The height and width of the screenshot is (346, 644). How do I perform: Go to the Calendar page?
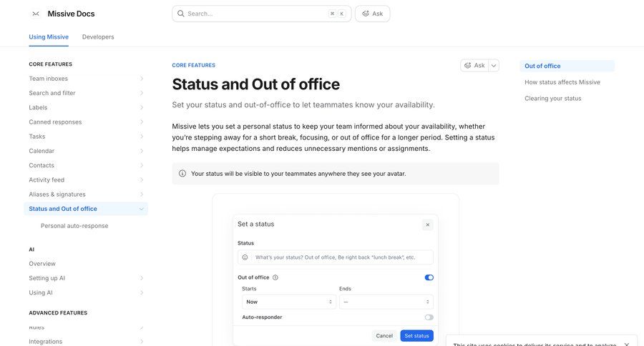tap(42, 151)
